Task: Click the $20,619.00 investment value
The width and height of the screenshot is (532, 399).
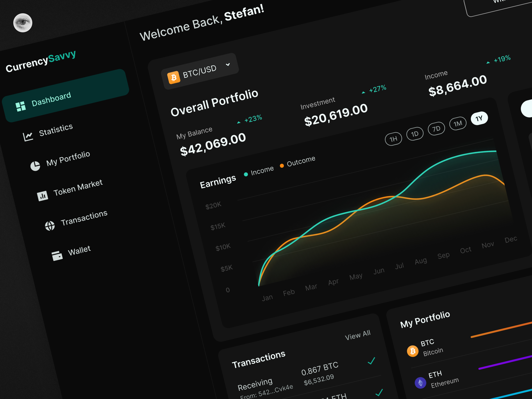Action: click(336, 115)
